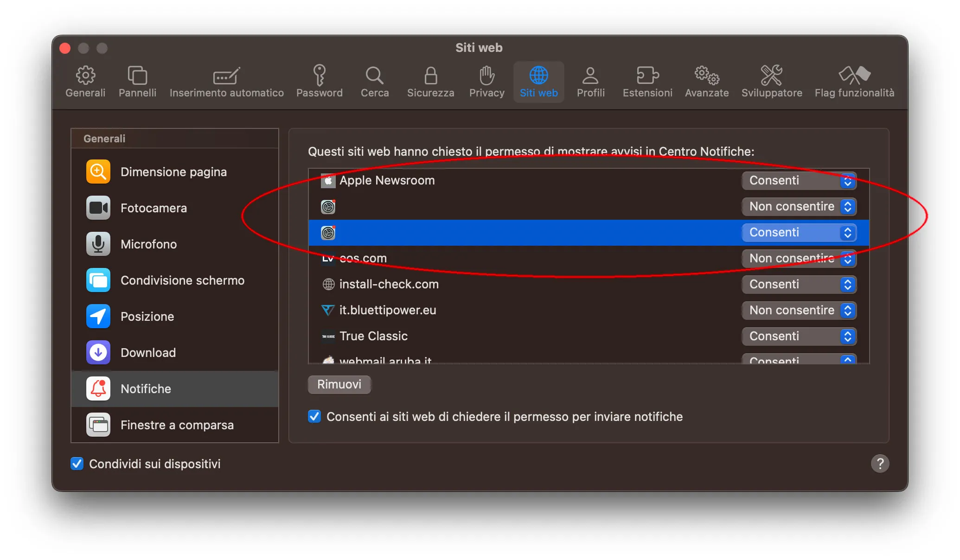Click the help question mark button
The image size is (960, 560).
click(x=880, y=464)
